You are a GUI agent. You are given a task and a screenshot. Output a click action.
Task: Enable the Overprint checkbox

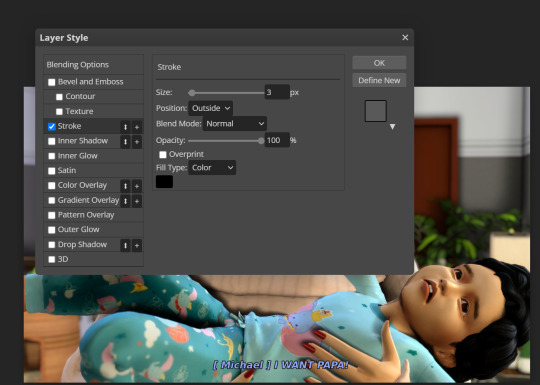click(x=163, y=154)
